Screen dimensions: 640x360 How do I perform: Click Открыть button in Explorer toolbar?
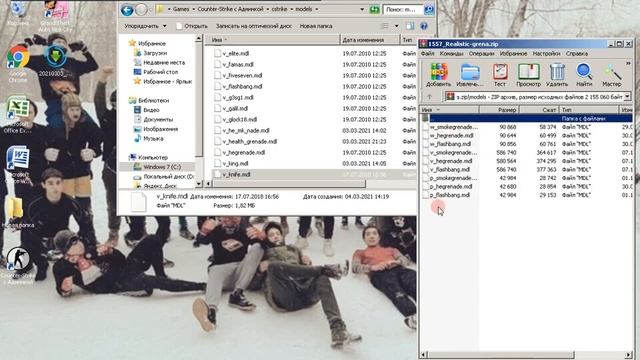(192, 26)
